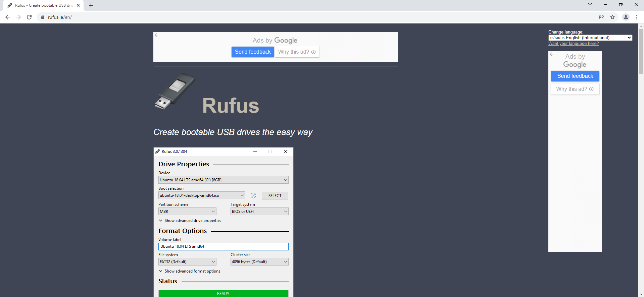The height and width of the screenshot is (297, 644).
Task: Open a new browser tab
Action: pos(91,5)
